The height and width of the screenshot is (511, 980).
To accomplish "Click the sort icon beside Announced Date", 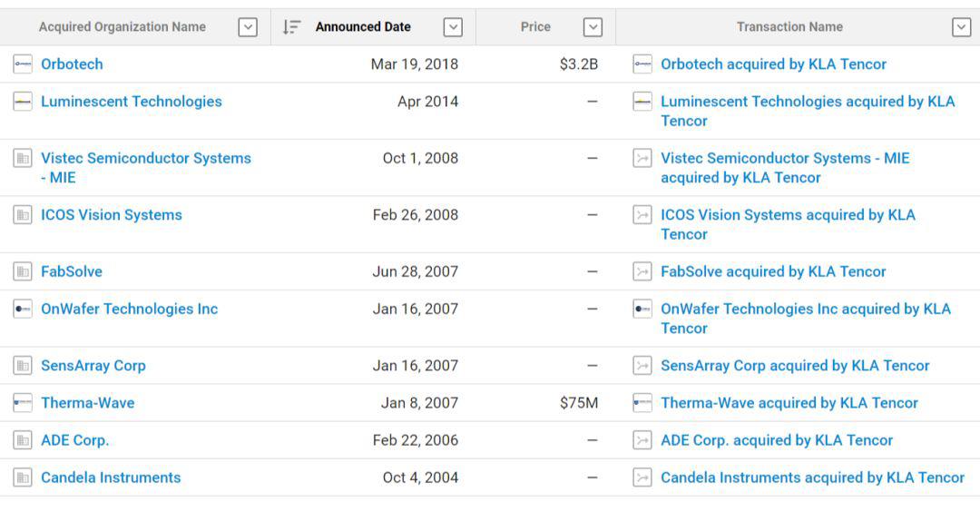I will 291,27.
